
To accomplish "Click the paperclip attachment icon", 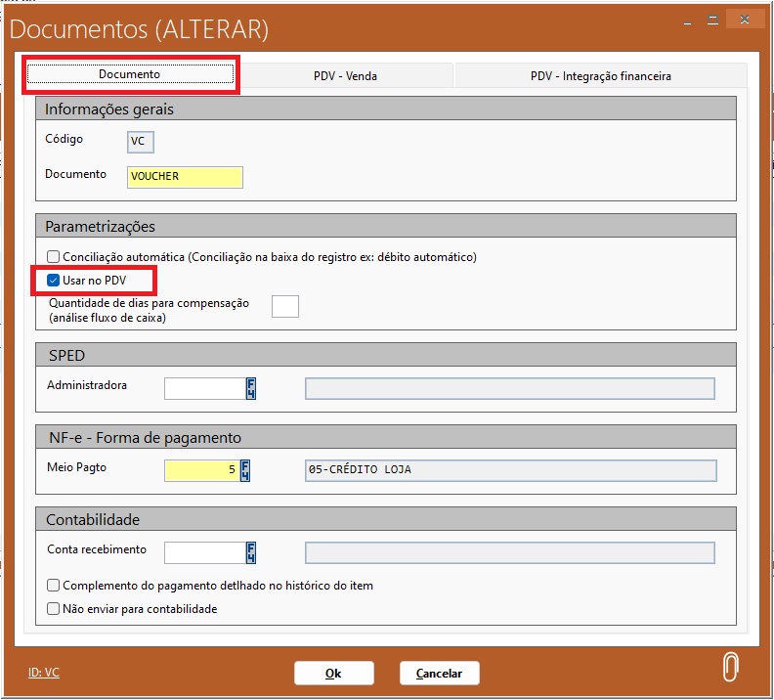I will (729, 668).
